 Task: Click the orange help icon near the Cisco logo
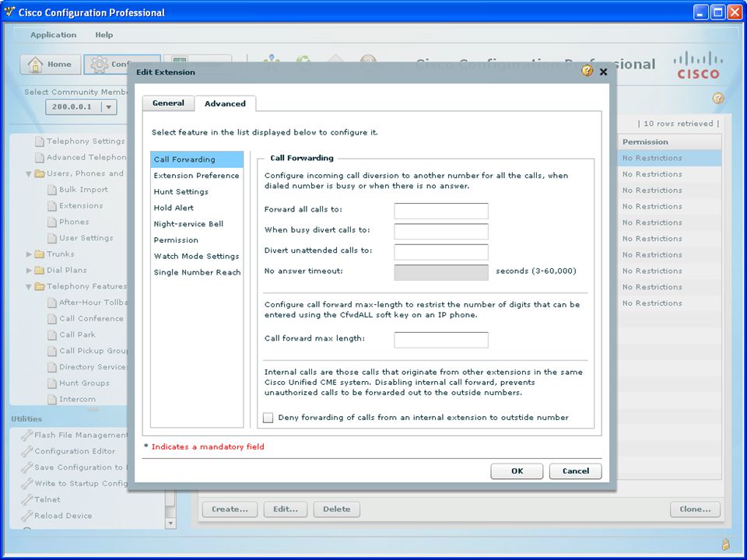coord(718,98)
